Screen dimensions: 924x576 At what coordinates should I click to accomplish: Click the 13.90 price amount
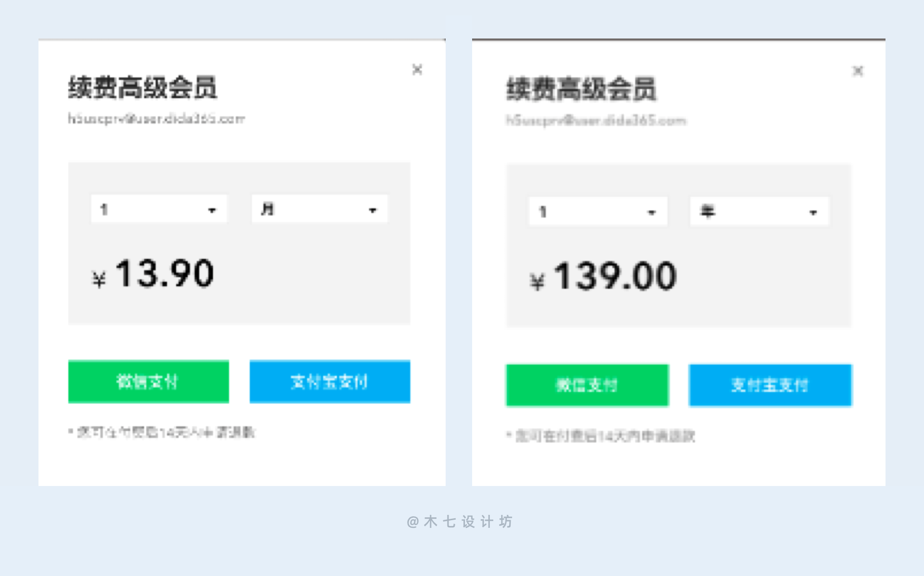tap(165, 273)
